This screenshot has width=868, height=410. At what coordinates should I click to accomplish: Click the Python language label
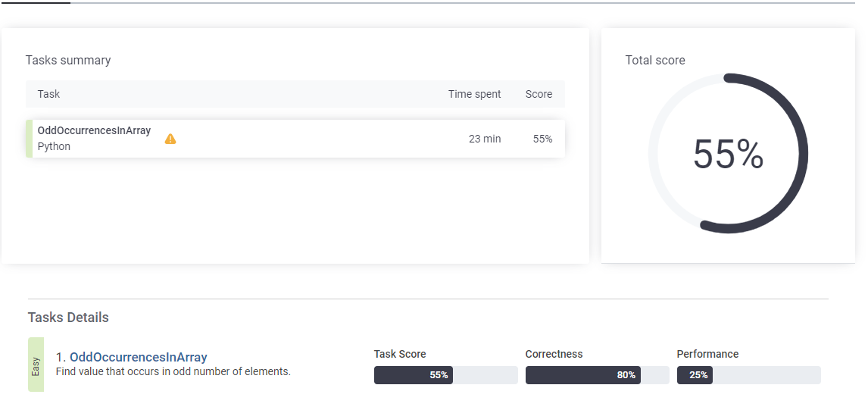tap(54, 147)
